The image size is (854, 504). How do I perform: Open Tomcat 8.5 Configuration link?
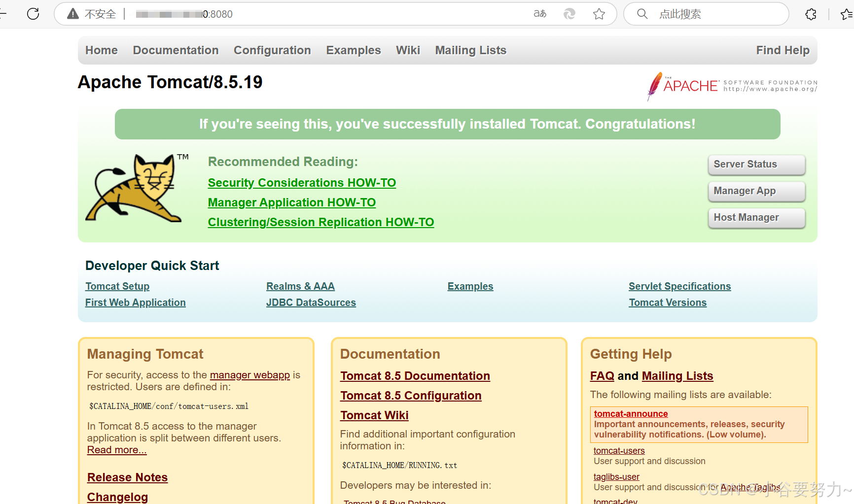click(x=411, y=396)
